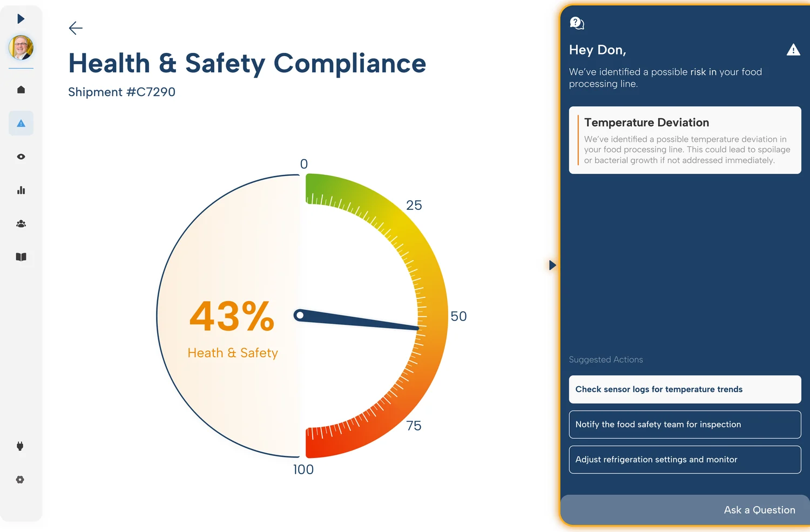This screenshot has height=532, width=810.
Task: Click the Ask a Question field
Action: tap(685, 510)
